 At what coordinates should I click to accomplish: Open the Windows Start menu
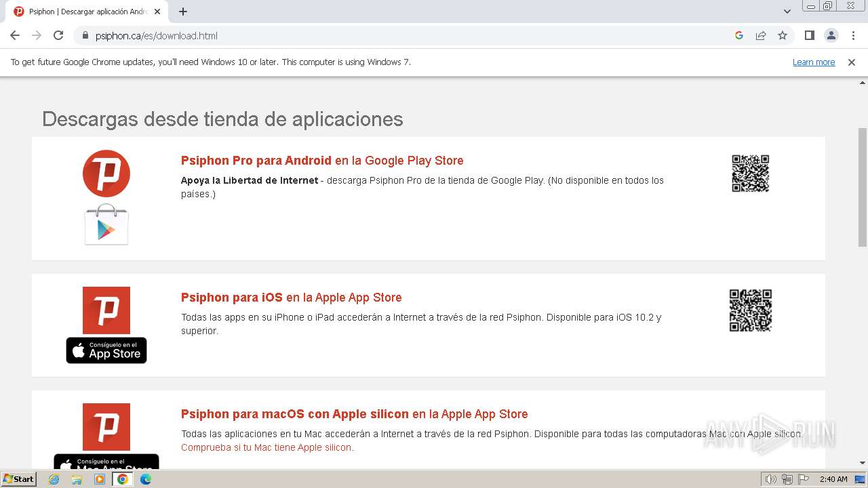(x=19, y=479)
